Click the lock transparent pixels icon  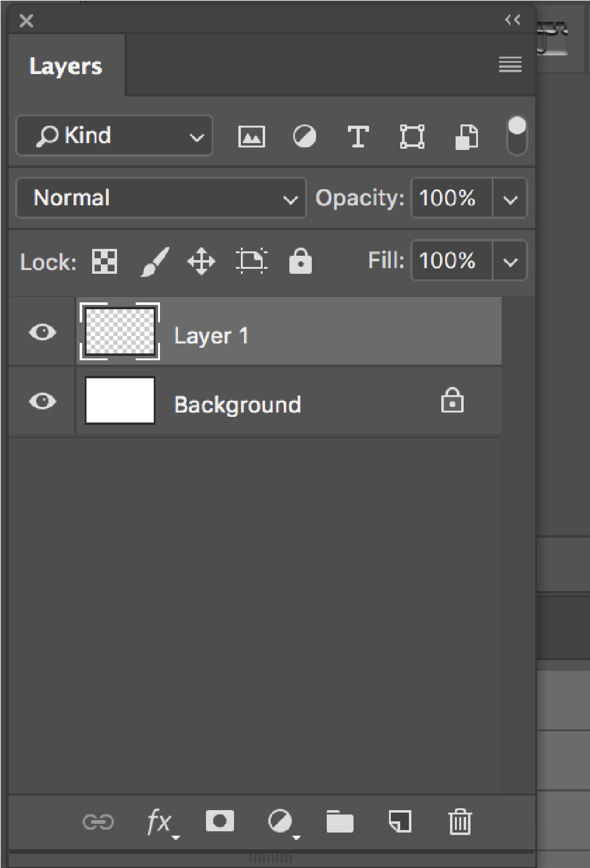105,261
